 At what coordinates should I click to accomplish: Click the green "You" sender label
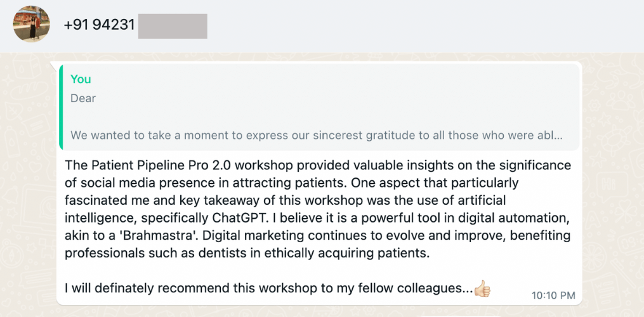pos(81,79)
